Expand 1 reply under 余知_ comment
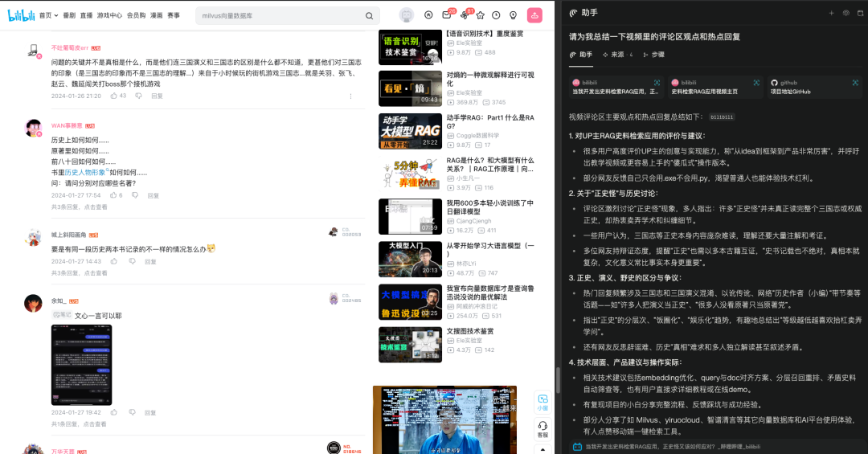Viewport: 868px width, 454px height. click(79, 424)
